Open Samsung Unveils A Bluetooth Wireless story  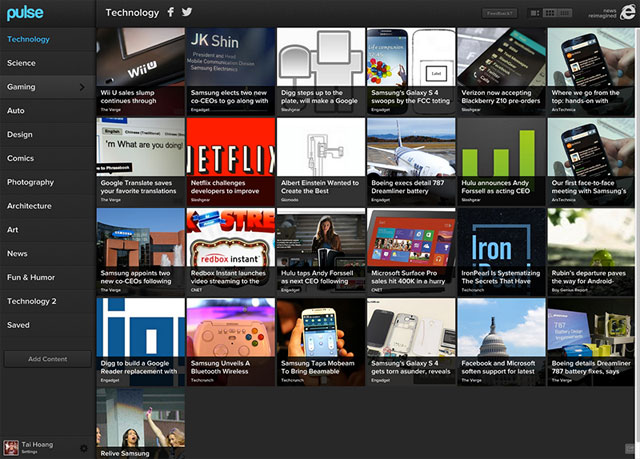tap(231, 342)
